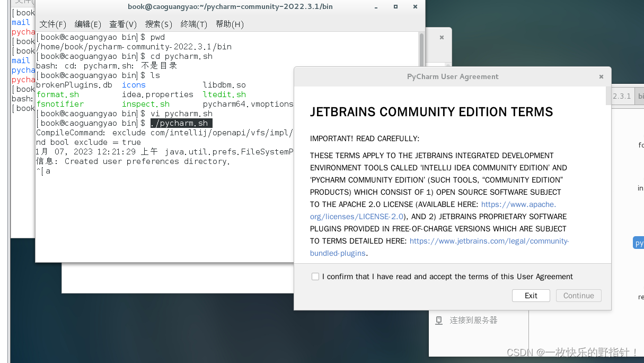This screenshot has height=363, width=644.
Task: Click the agreement dialog text scrollbar
Action: point(608,96)
